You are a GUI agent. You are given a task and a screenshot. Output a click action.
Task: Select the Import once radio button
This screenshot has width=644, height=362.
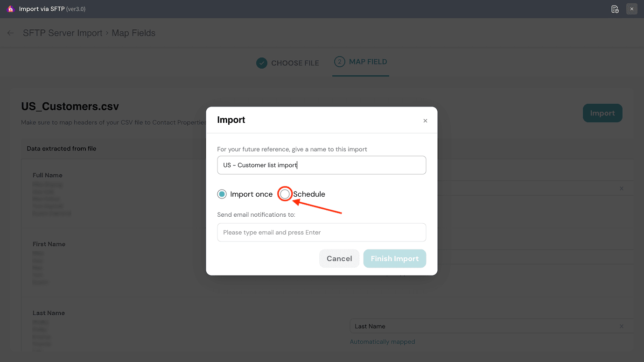coord(222,194)
